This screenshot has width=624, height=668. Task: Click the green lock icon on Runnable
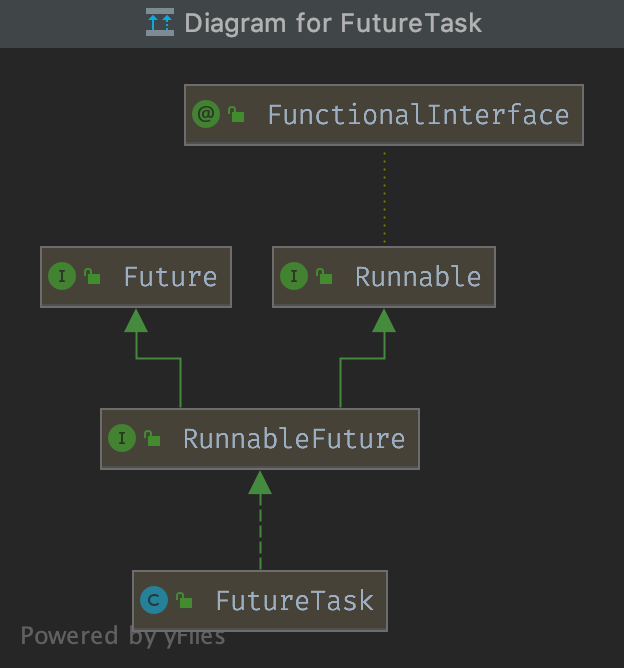click(x=324, y=277)
